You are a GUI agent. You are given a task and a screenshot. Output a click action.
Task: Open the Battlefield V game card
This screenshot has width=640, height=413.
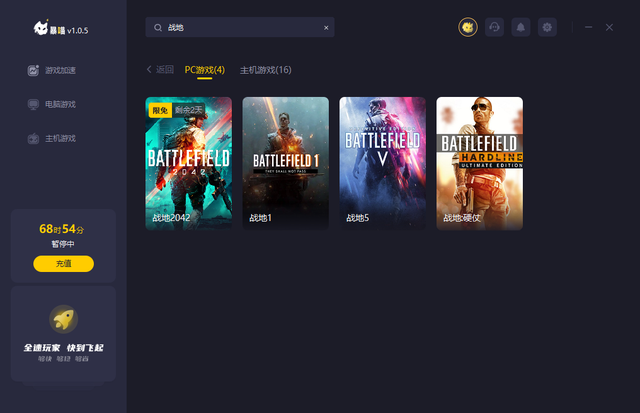pos(382,163)
